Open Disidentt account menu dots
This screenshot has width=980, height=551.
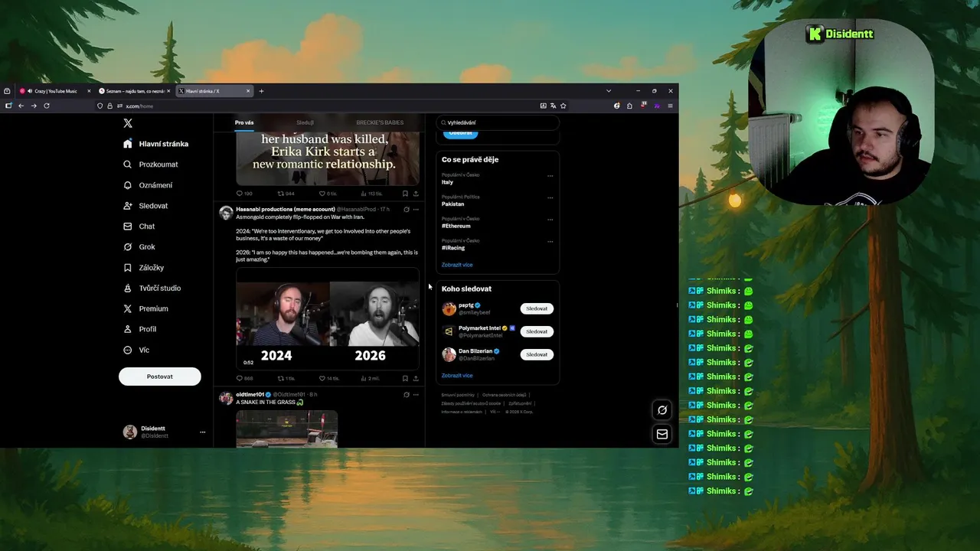(x=202, y=432)
